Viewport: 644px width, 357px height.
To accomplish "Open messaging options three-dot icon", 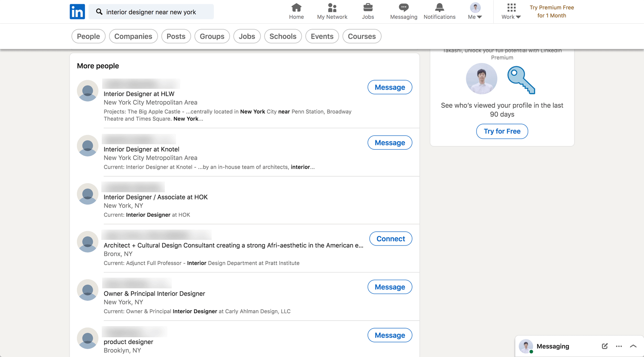I will point(619,346).
